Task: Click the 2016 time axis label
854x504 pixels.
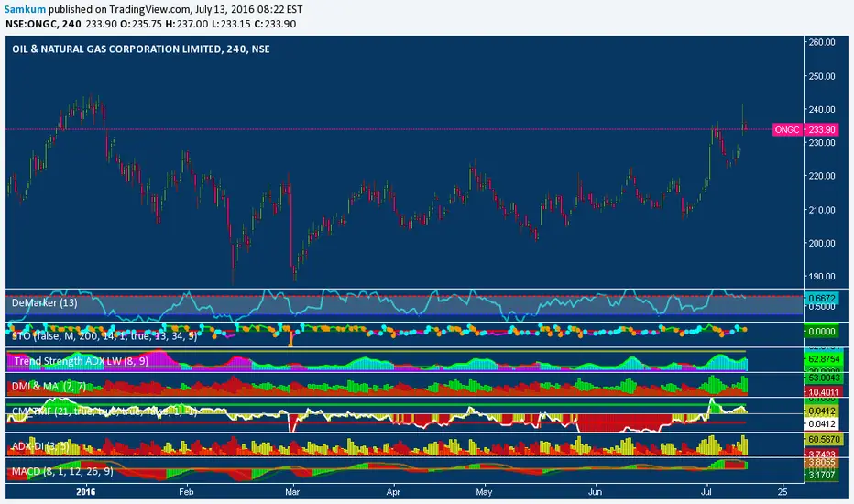Action: (x=85, y=491)
